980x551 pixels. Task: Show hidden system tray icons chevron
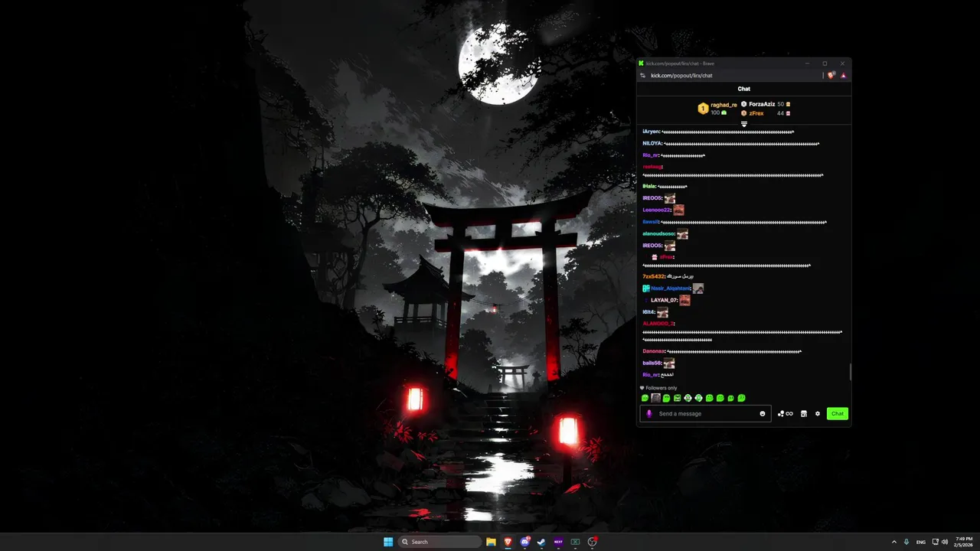click(893, 542)
